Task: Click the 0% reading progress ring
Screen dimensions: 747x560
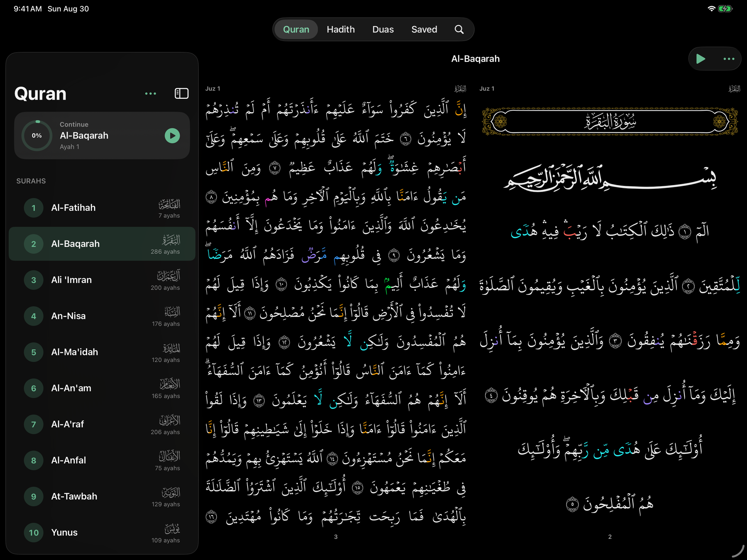Action: 37,136
